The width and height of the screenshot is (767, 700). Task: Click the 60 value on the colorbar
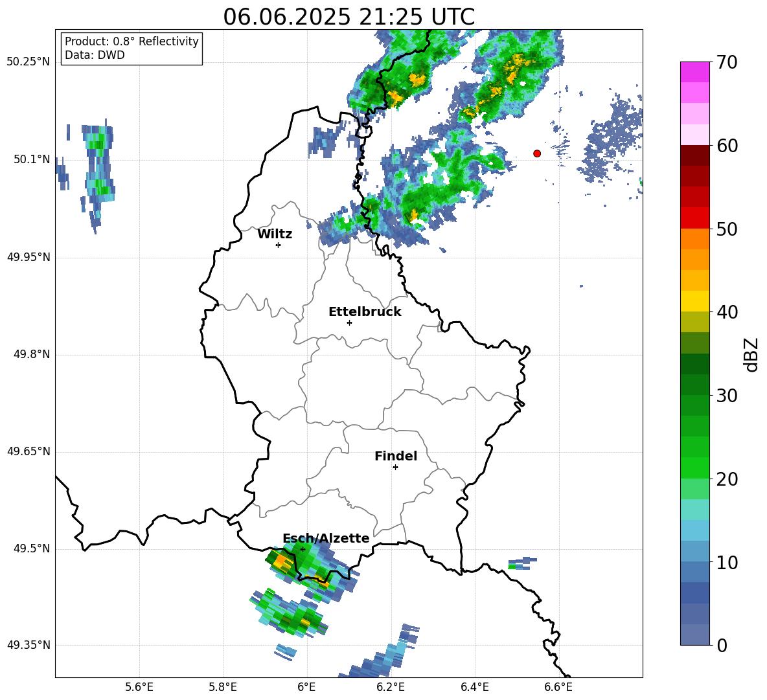(x=727, y=146)
